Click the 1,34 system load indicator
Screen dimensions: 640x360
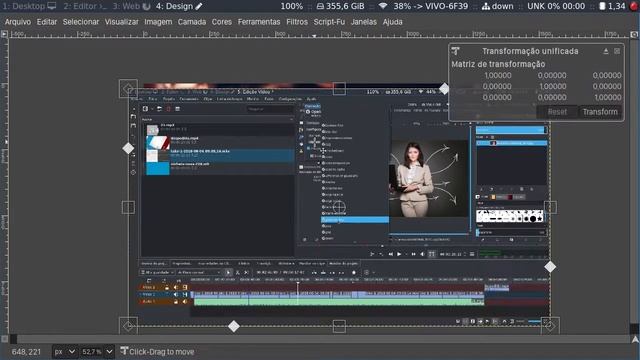coord(612,6)
